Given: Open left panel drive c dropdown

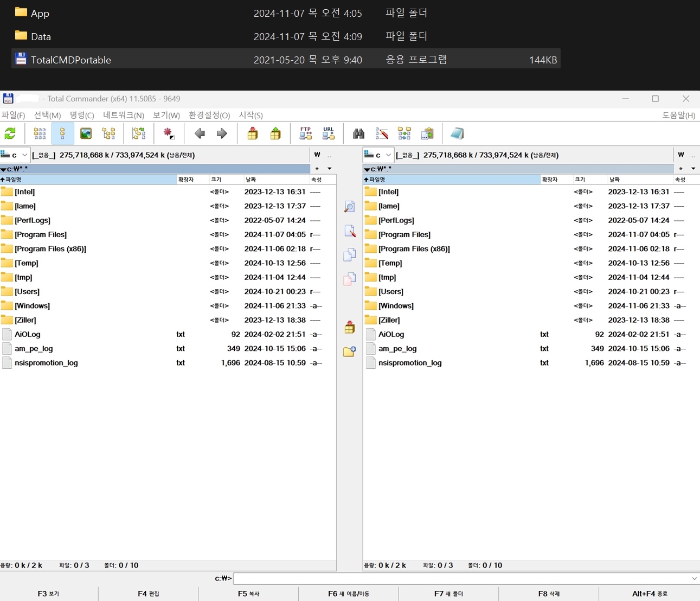Looking at the screenshot, I should pyautogui.click(x=15, y=155).
